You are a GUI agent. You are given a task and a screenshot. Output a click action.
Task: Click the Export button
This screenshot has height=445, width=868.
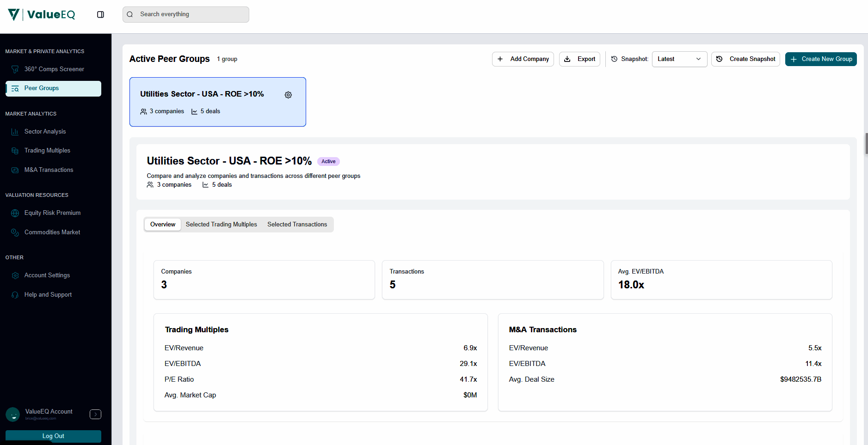(579, 59)
